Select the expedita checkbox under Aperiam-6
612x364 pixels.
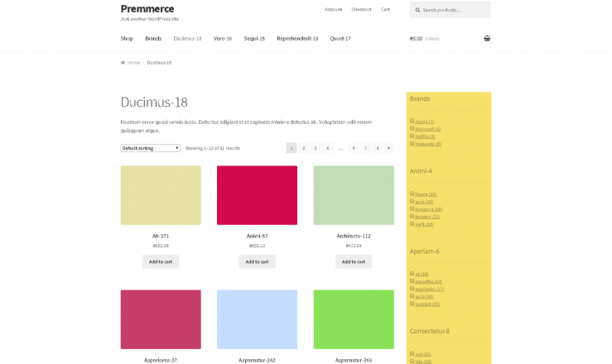(412, 280)
